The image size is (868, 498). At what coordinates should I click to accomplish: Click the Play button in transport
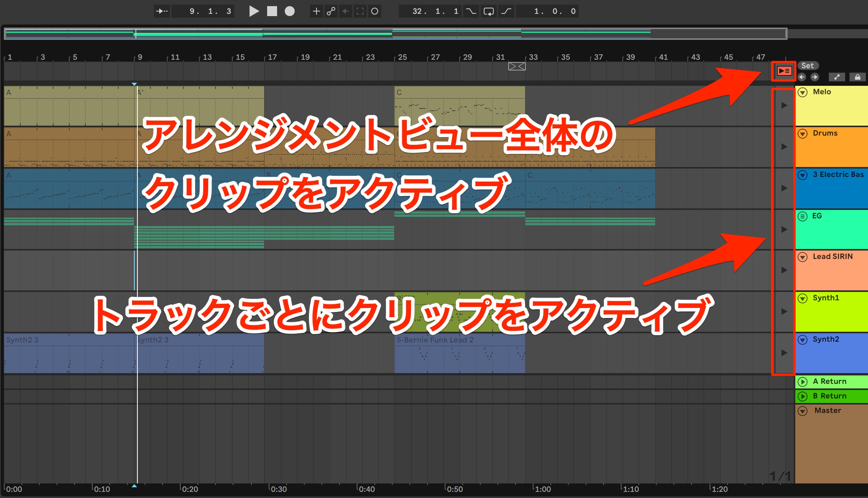[254, 11]
